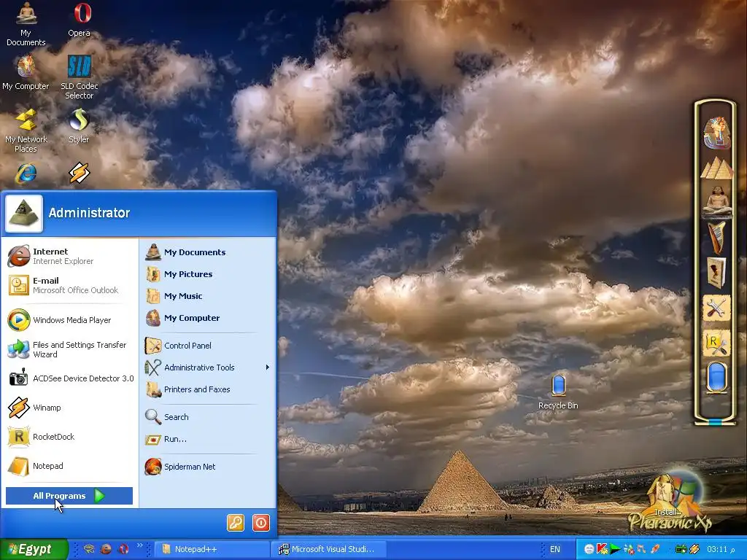Open the Opera desktop shortcut

(79, 20)
